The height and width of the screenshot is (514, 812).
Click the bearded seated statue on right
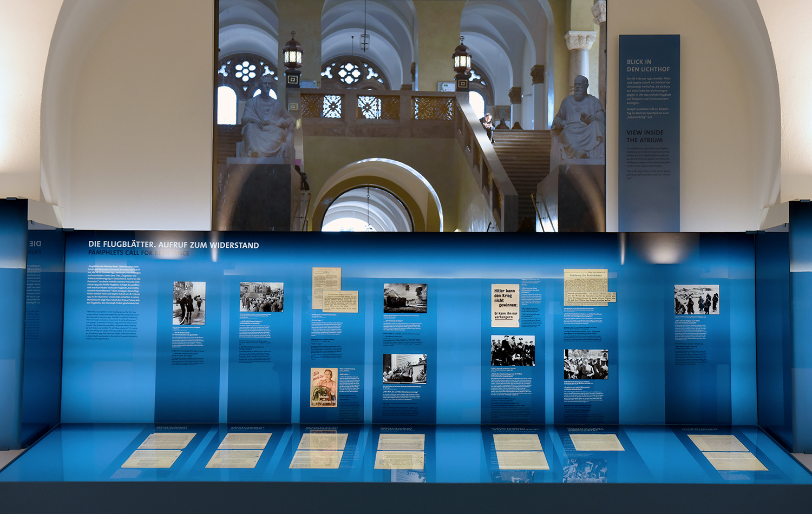pyautogui.click(x=579, y=119)
